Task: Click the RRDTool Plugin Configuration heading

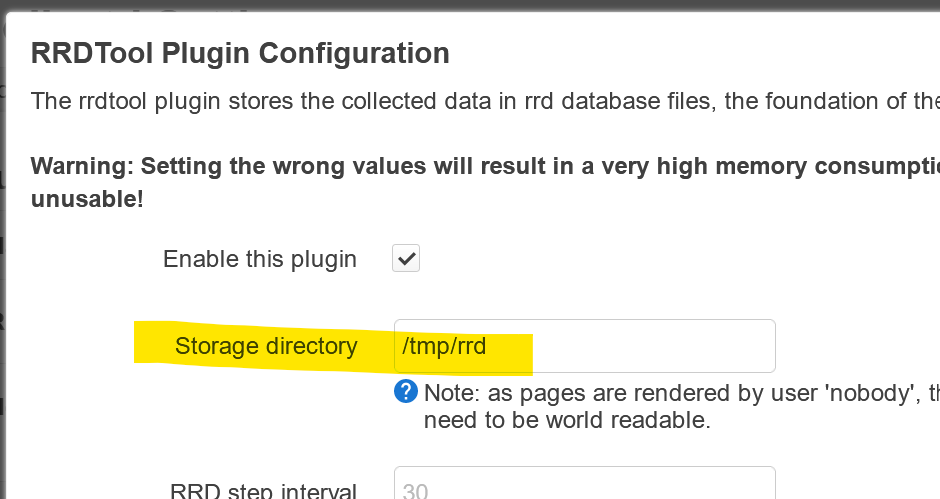Action: tap(240, 53)
